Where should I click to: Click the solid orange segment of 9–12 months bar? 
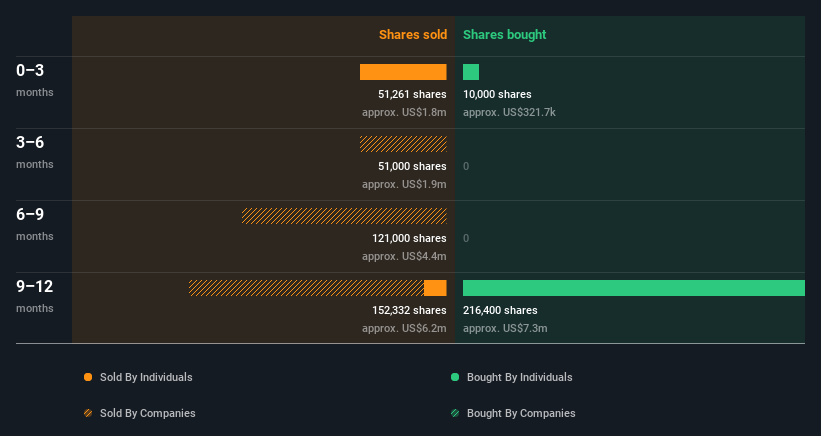(x=435, y=288)
